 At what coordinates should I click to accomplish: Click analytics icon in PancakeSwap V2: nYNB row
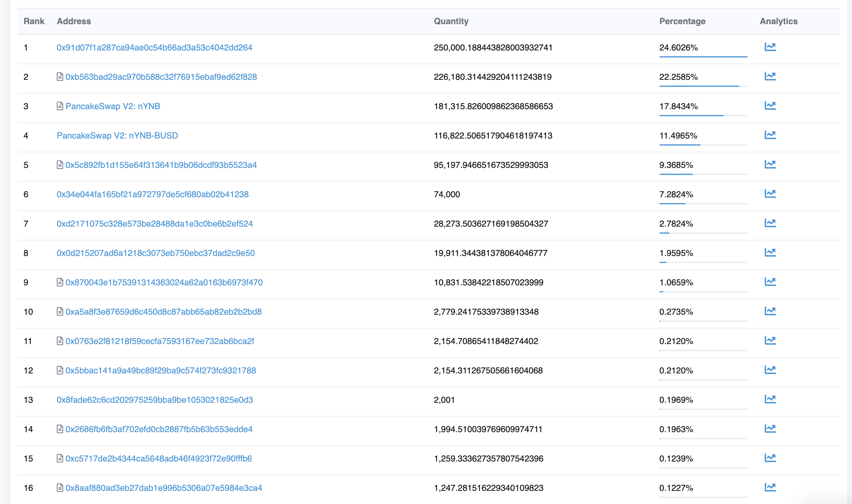(770, 106)
